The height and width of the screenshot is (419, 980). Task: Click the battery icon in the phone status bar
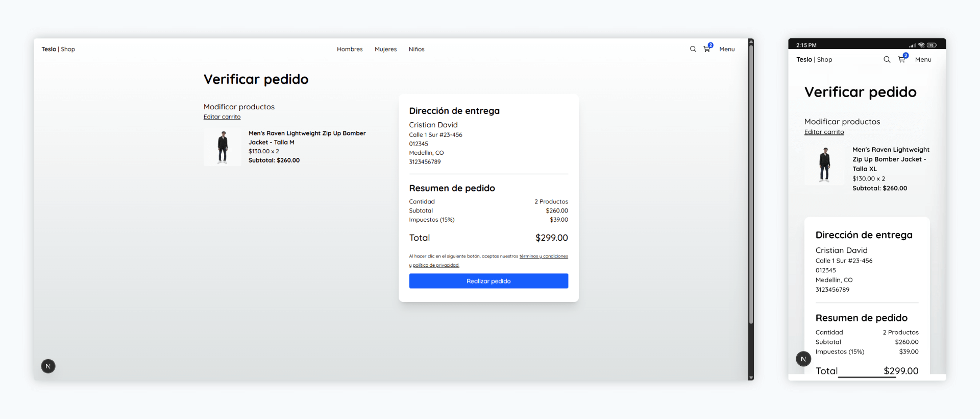click(x=932, y=45)
